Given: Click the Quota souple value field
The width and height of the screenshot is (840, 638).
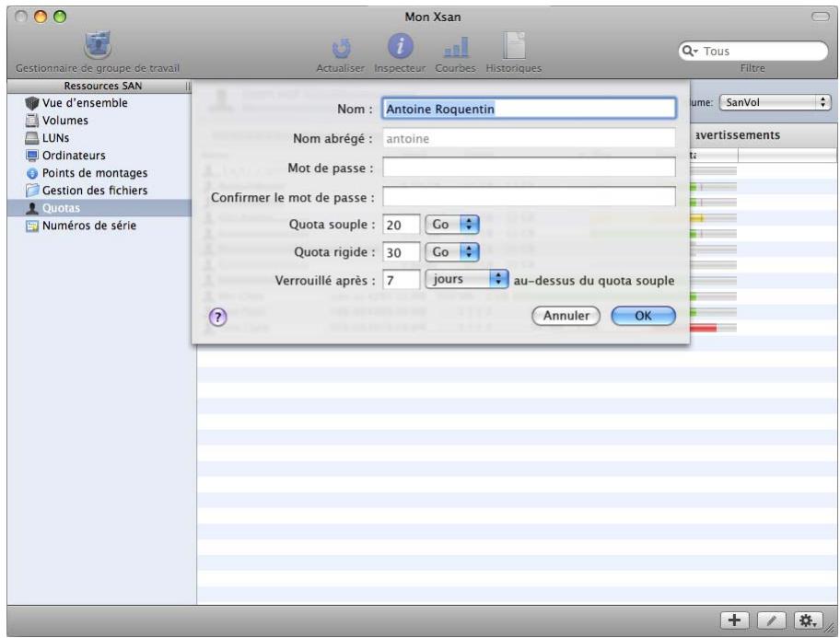Looking at the screenshot, I should [402, 225].
